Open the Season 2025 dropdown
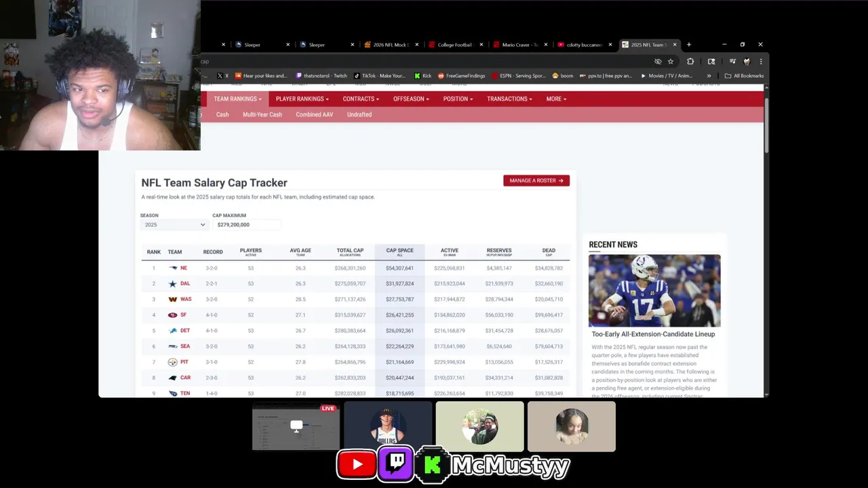 click(x=174, y=224)
